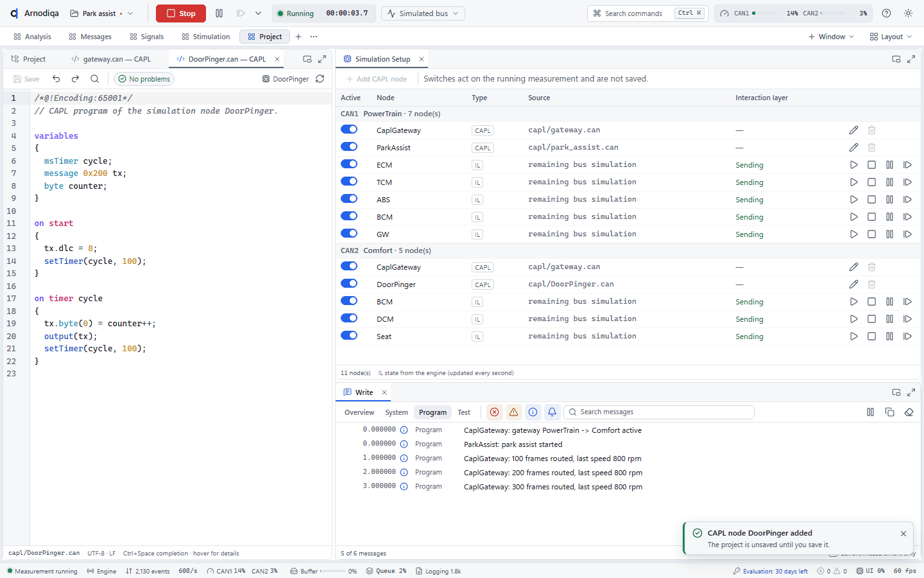Toggle the error messages filter icon
This screenshot has height=578, width=924.
click(494, 412)
